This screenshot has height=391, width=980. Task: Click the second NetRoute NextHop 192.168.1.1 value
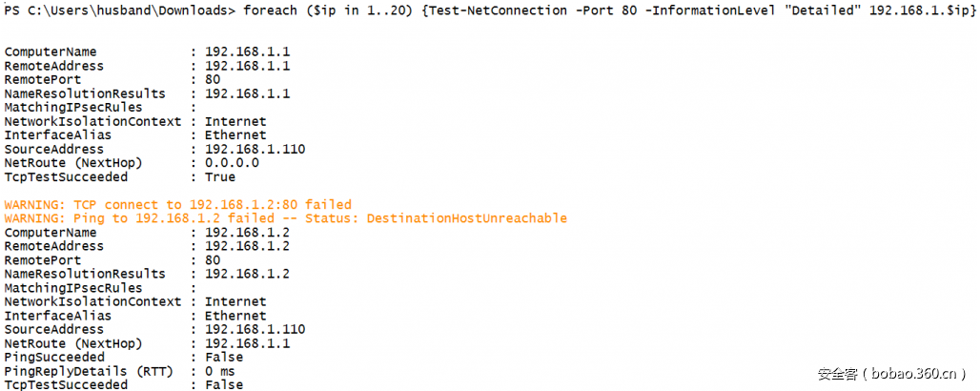[x=248, y=343]
